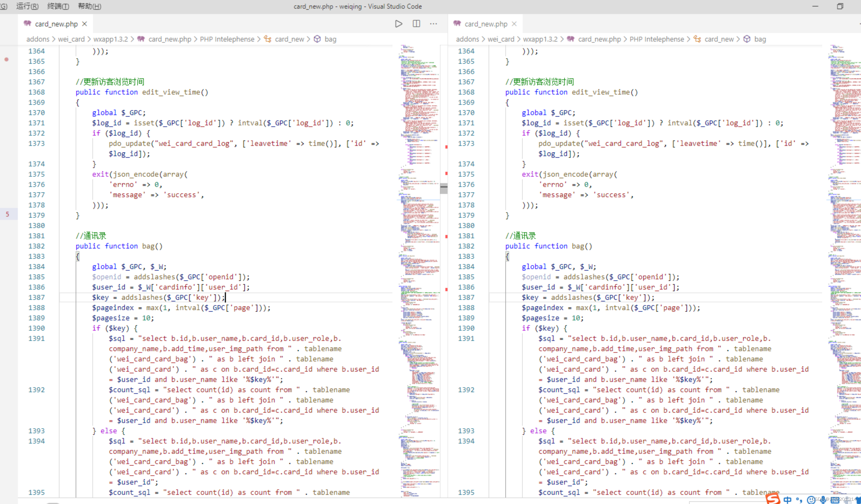861x504 pixels.
Task: Click line number 1387 in left editor
Action: coord(36,297)
